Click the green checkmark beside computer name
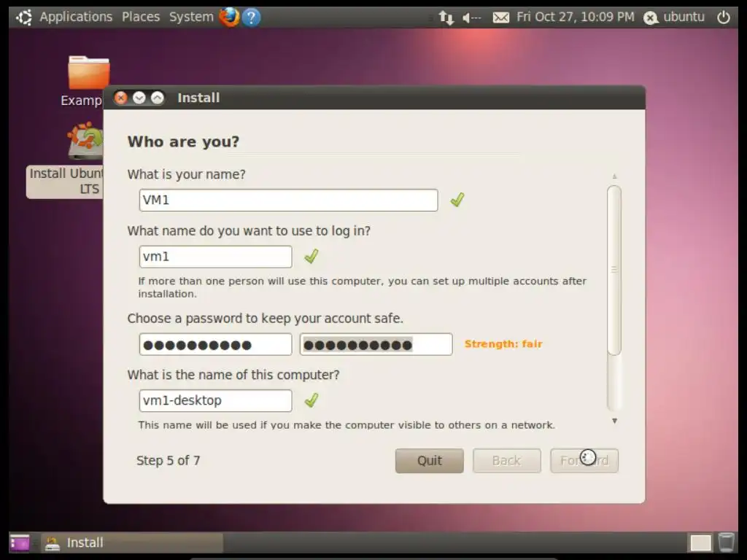747x560 pixels. point(311,400)
